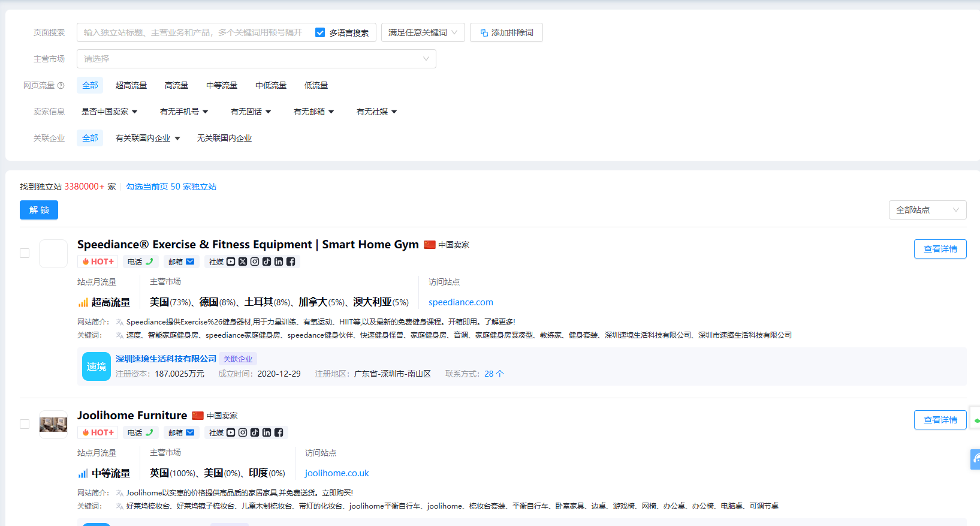Click the blue 解锁 button
Viewport: 980px width, 526px height.
[x=39, y=210]
